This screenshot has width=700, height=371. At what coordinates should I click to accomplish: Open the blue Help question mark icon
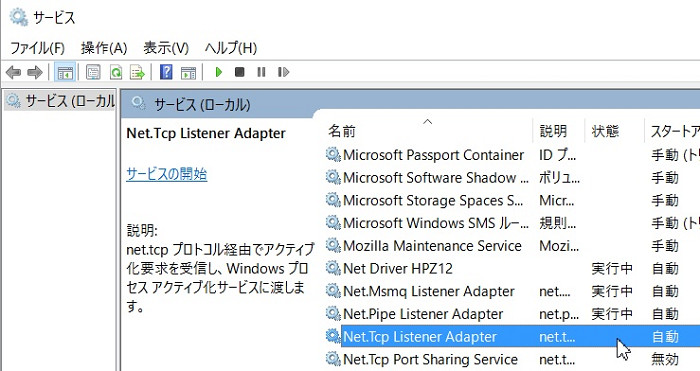(166, 72)
